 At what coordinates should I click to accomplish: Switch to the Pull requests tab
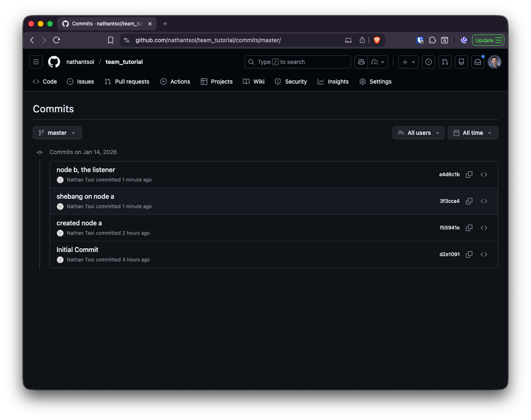tap(127, 82)
